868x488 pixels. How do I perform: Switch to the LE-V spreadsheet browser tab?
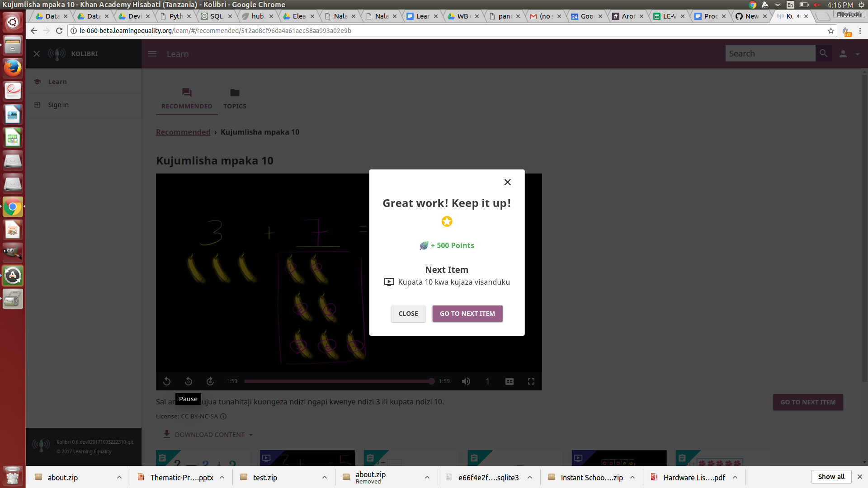pos(670,16)
